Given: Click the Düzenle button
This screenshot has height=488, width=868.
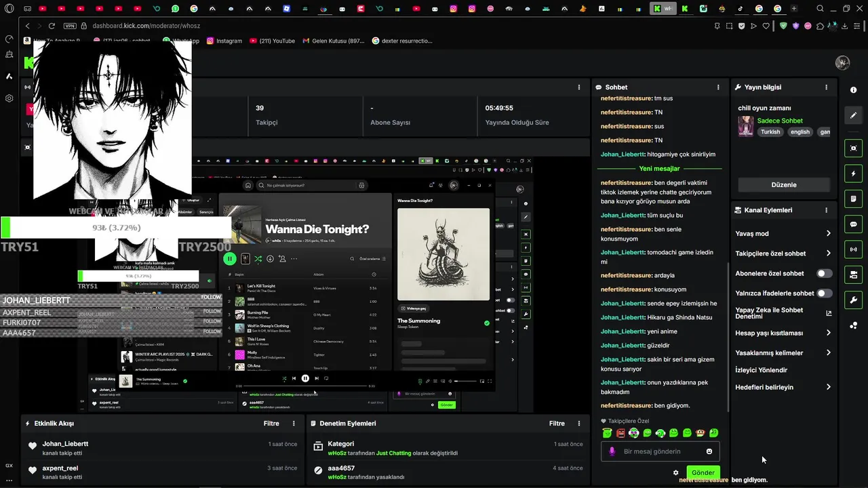Looking at the screenshot, I should pyautogui.click(x=784, y=184).
